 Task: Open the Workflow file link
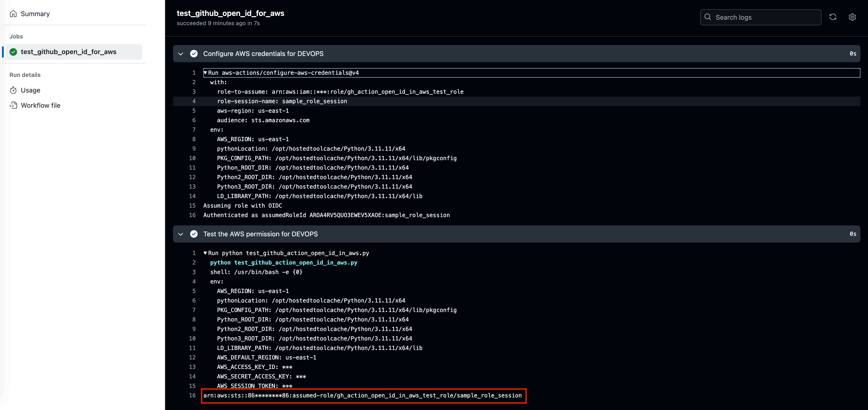pyautogui.click(x=41, y=105)
